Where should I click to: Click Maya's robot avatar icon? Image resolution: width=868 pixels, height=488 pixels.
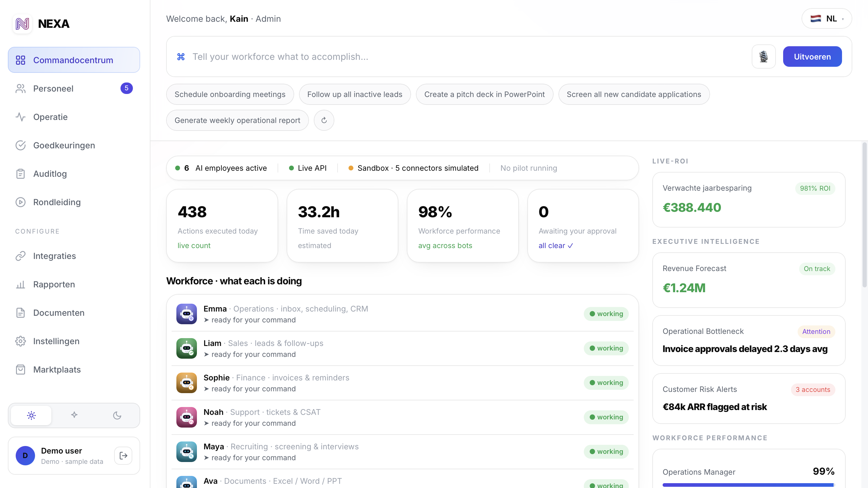[186, 452]
